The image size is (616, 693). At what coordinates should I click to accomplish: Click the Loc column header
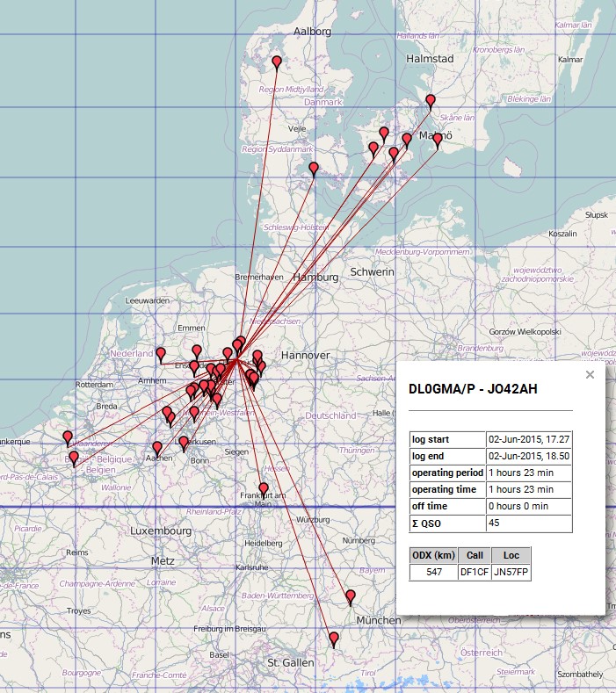tap(511, 555)
